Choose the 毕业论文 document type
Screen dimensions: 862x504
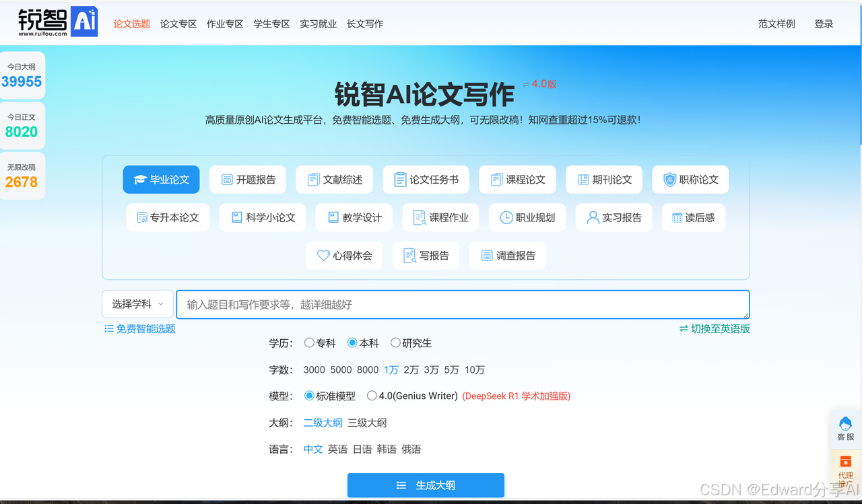point(161,180)
